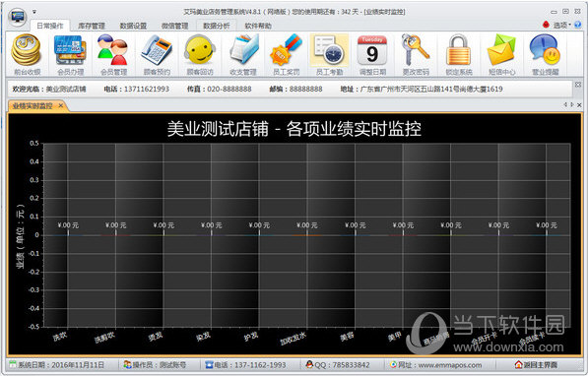
Task: Click 返回主界面 home button
Action: (536, 364)
